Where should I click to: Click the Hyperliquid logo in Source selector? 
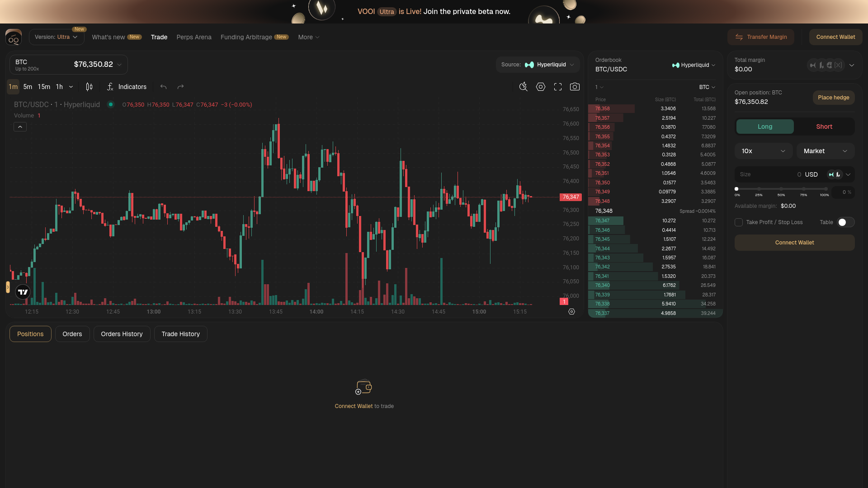tap(529, 65)
